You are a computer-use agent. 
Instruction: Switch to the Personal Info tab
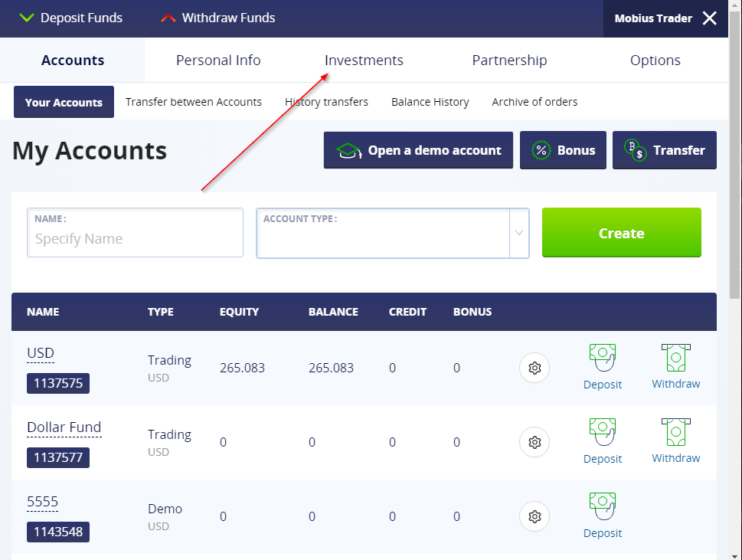[x=218, y=60]
